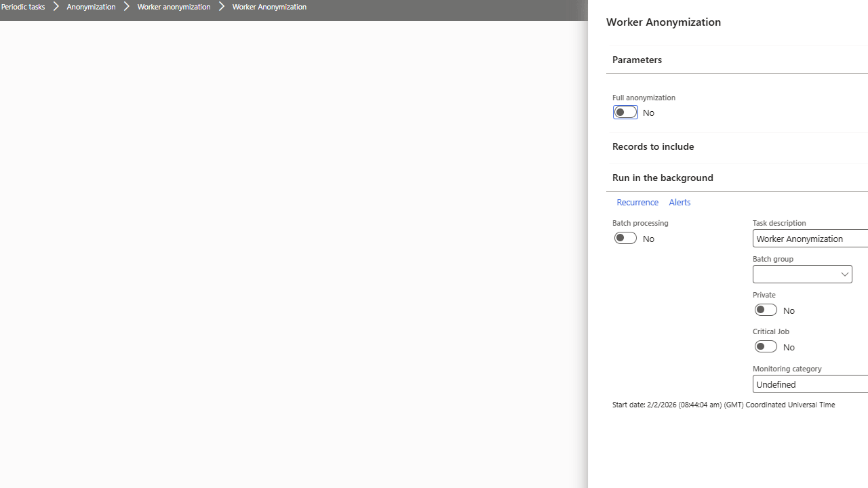Click the breadcrumb chevron after Anonymization
The width and height of the screenshot is (868, 488).
[x=126, y=7]
